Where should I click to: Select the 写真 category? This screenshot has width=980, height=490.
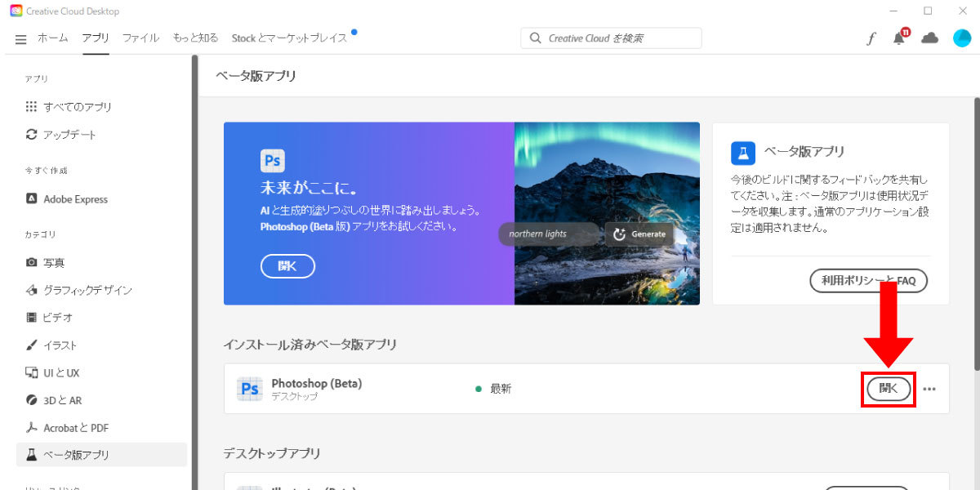[x=45, y=263]
